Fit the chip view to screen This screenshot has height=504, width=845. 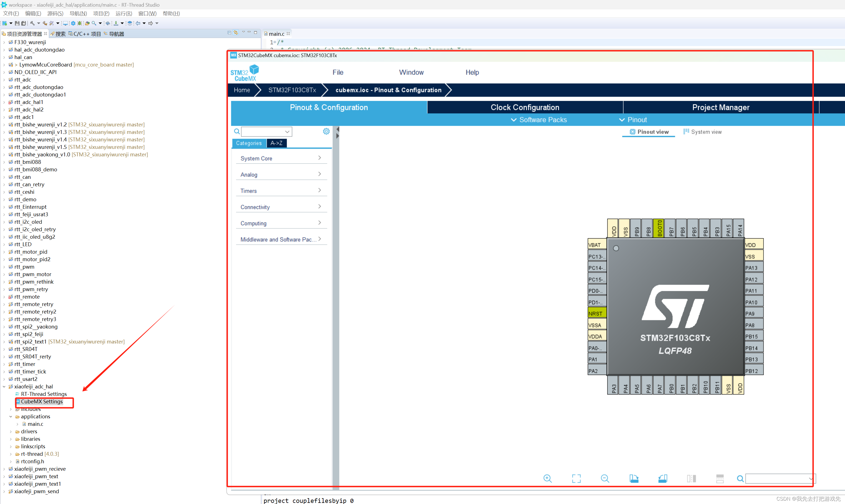(x=576, y=478)
